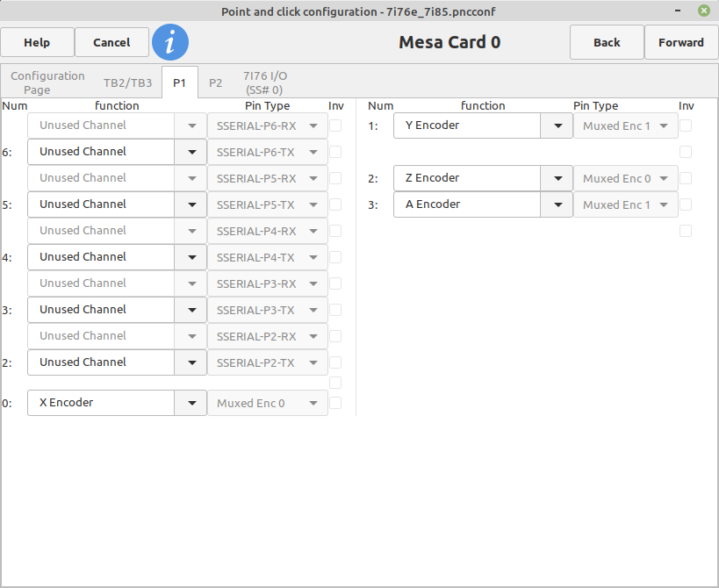Toggle Inv checkbox for SSERIAL-P6-TX row
This screenshot has width=719, height=588.
coord(335,152)
